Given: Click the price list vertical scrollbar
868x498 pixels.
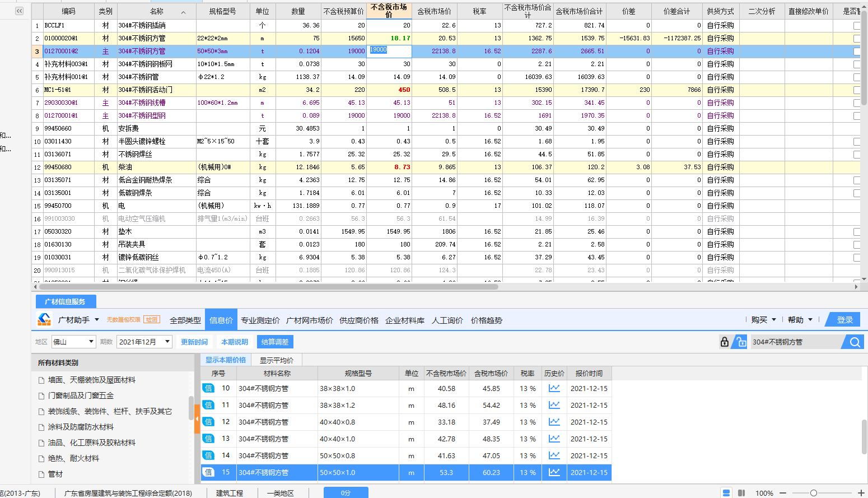Looking at the screenshot, I should pyautogui.click(x=865, y=436).
